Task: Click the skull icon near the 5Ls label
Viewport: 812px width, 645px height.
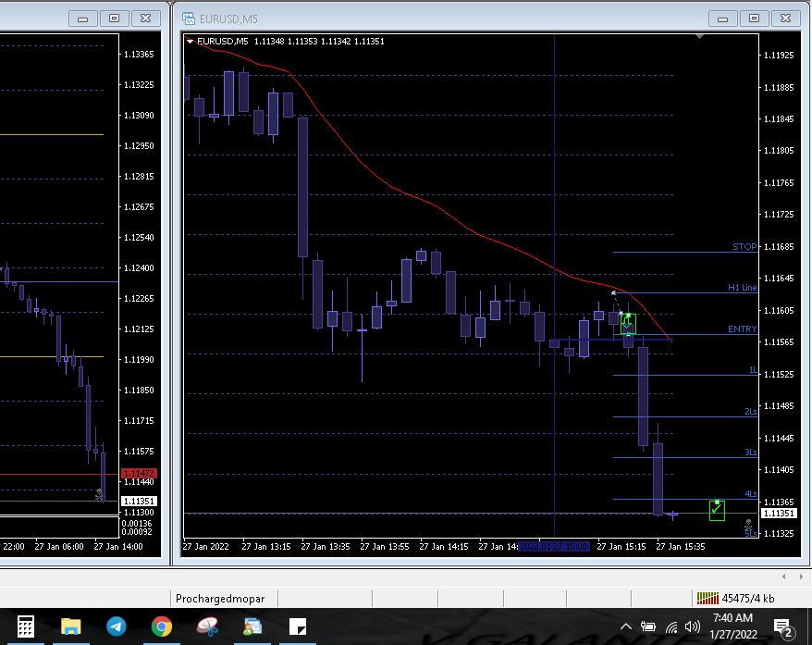Action: pyautogui.click(x=748, y=524)
